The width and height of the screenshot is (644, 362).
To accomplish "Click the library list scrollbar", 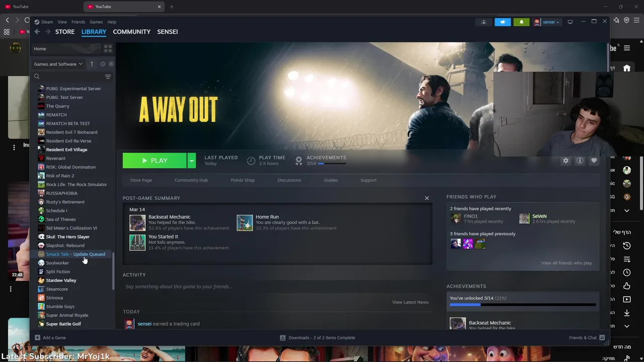I will click(113, 271).
